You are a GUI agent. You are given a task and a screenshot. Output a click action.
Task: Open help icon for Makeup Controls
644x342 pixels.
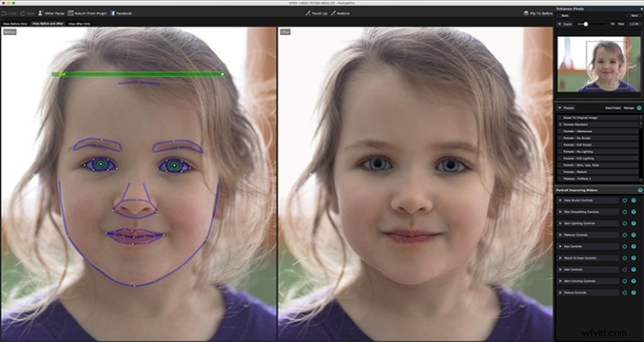coord(634,235)
